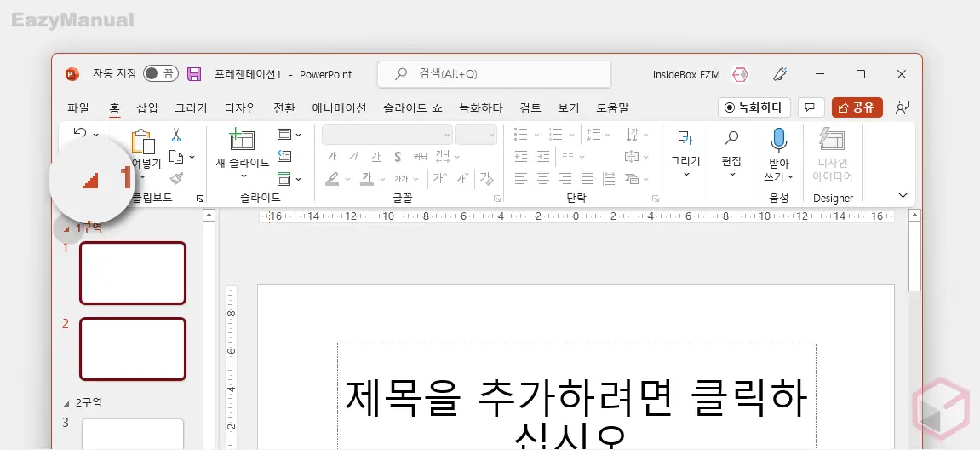Click the increase indent icon
Image resolution: width=980 pixels, height=450 pixels.
(544, 157)
